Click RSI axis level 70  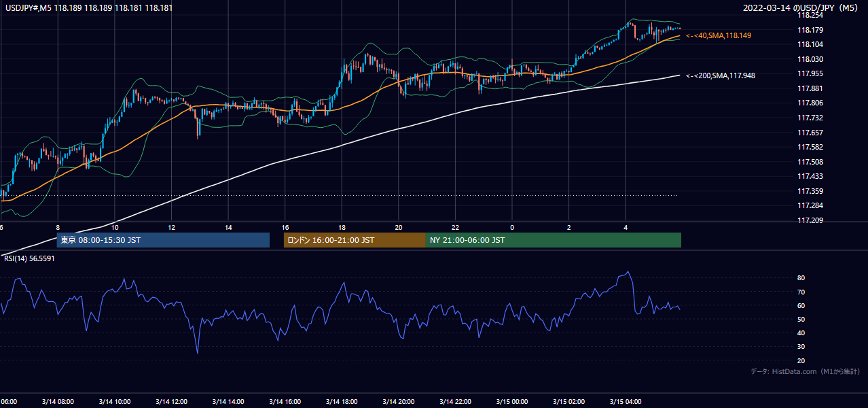click(x=801, y=292)
